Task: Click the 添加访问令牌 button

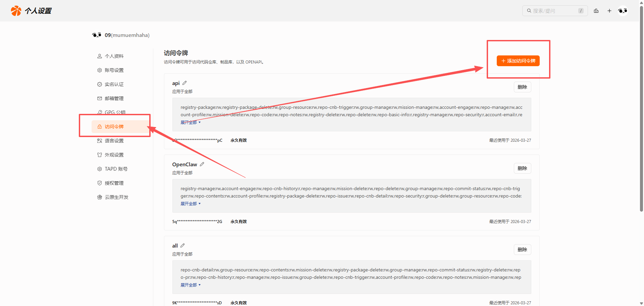Action: (x=518, y=61)
